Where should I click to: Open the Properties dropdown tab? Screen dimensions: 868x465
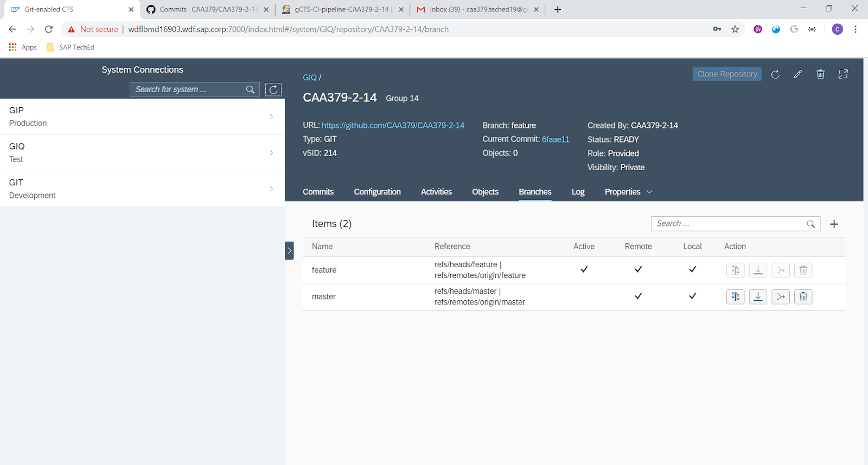pyautogui.click(x=628, y=192)
